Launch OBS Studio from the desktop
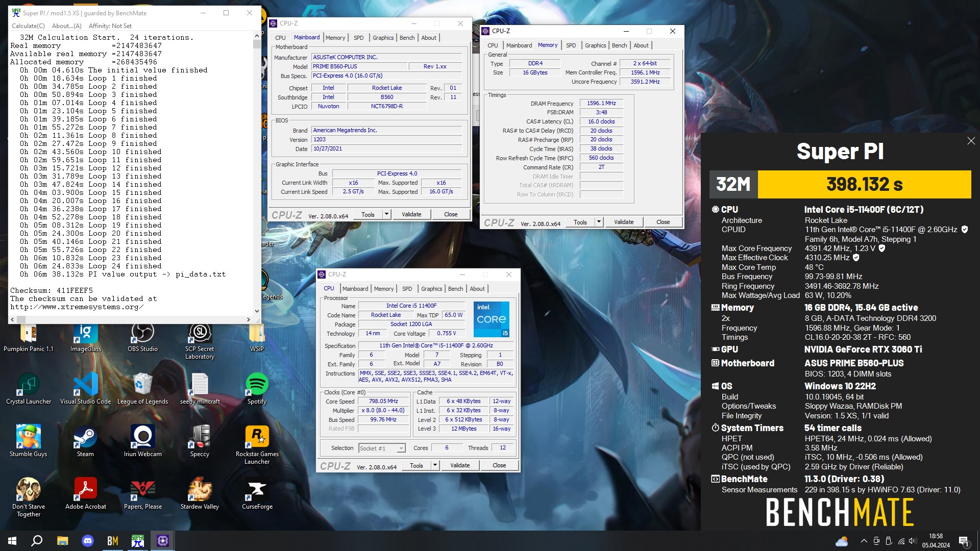 pos(142,338)
